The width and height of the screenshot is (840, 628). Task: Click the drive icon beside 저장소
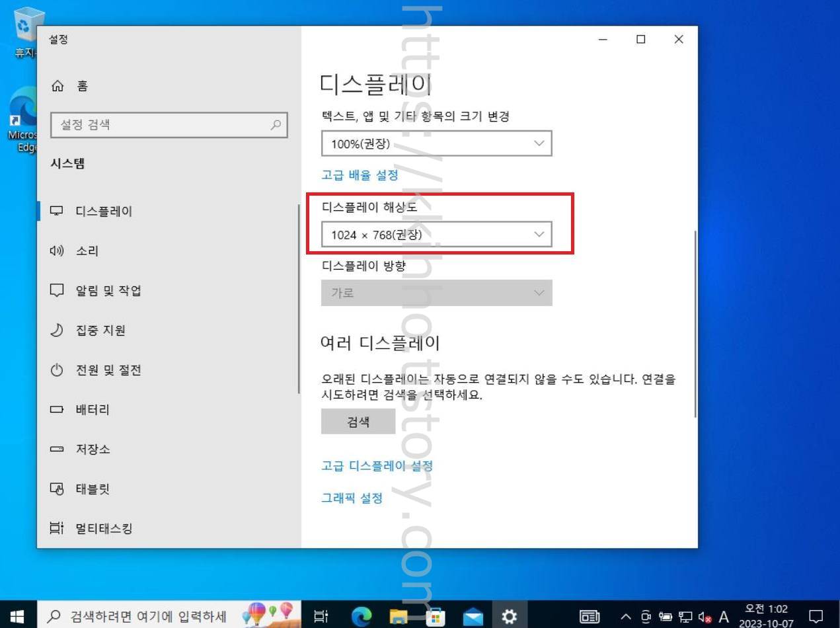(57, 450)
